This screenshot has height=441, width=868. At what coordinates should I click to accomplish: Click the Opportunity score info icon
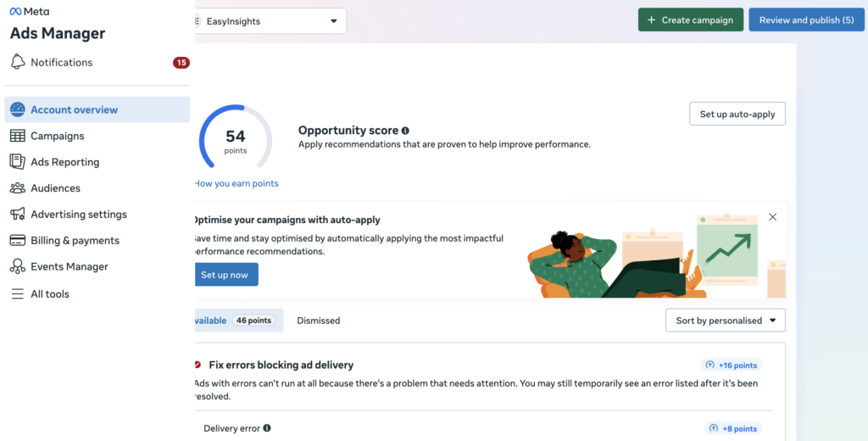point(405,131)
